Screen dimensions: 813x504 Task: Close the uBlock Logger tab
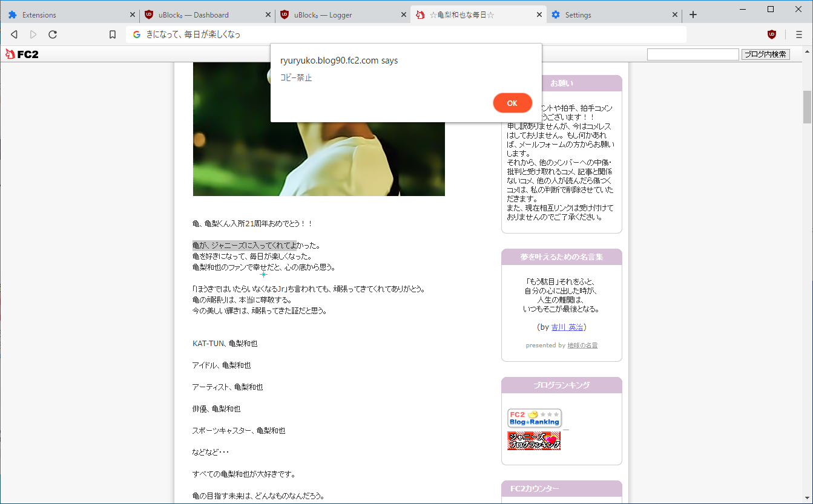click(x=404, y=15)
